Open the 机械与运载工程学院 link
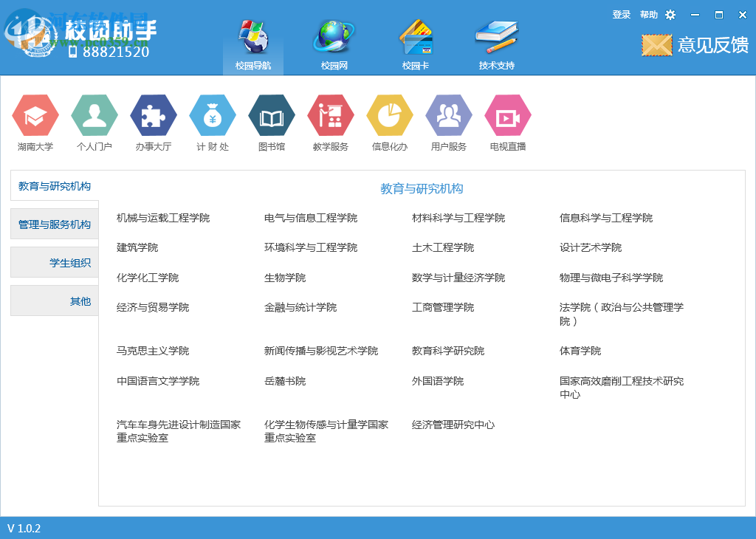This screenshot has width=756, height=539. [163, 217]
